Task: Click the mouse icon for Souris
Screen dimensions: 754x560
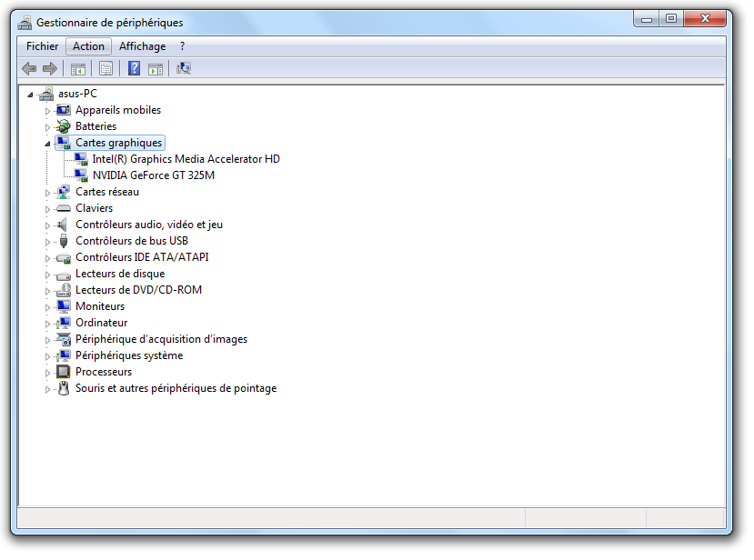Action: (63, 388)
